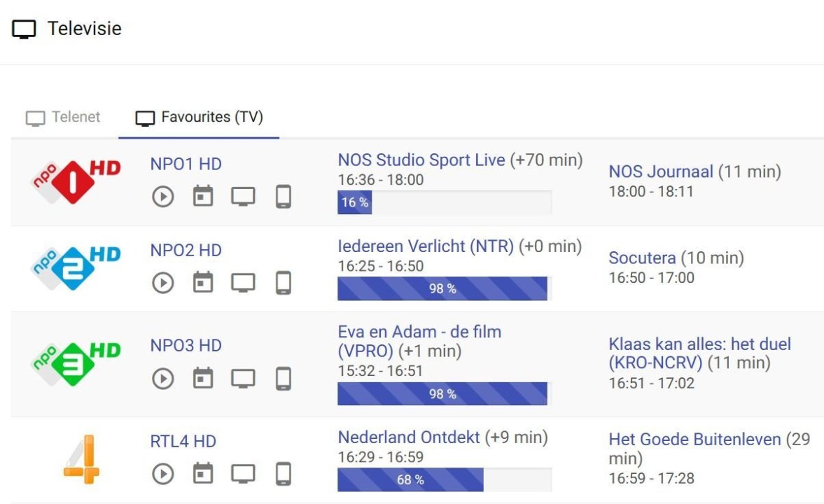Click the NPO3 HD TV screen icon

point(243,379)
